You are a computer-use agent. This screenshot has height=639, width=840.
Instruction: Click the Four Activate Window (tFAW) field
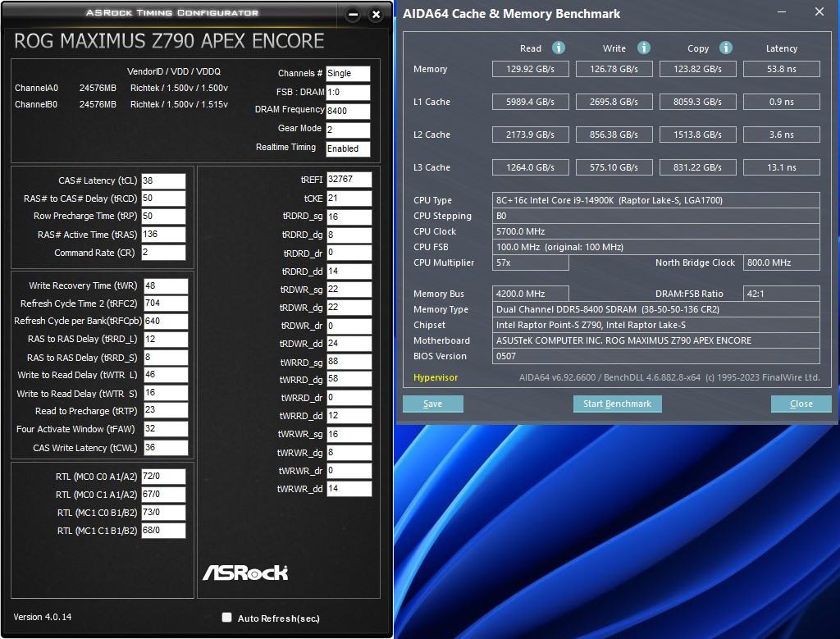tap(166, 428)
